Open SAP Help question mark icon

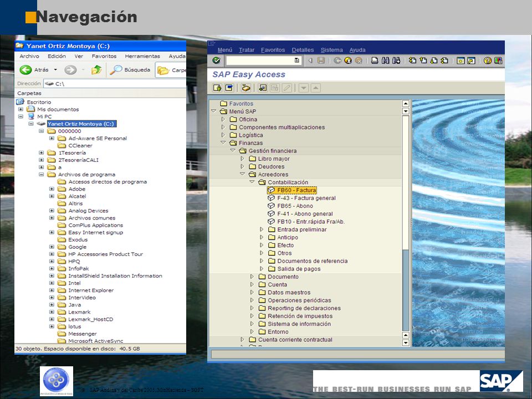(488, 60)
